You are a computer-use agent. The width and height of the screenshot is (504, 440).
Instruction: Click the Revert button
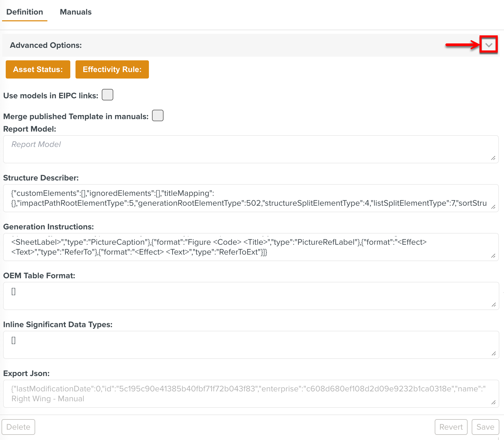pos(451,427)
